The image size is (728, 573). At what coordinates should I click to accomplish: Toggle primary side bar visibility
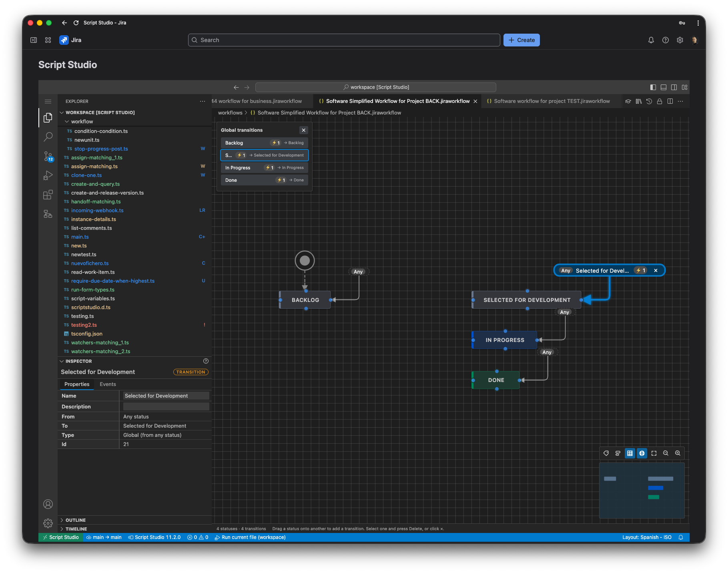tap(653, 87)
